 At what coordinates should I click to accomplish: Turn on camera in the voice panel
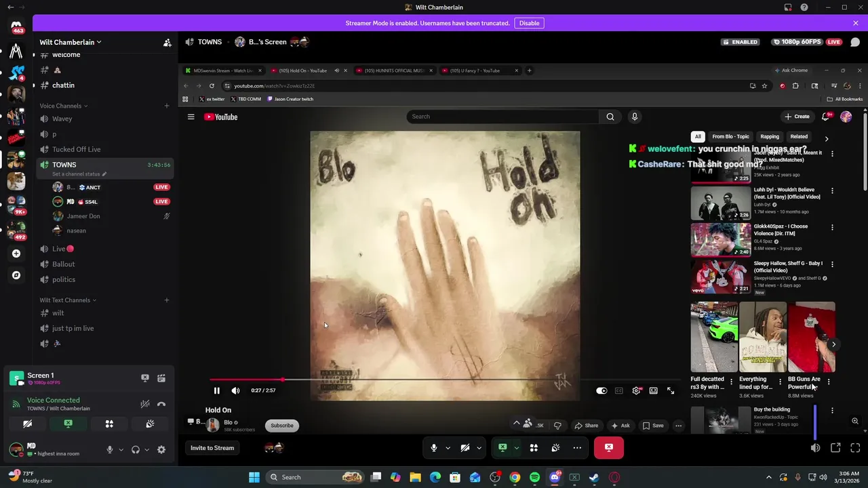coord(27,424)
